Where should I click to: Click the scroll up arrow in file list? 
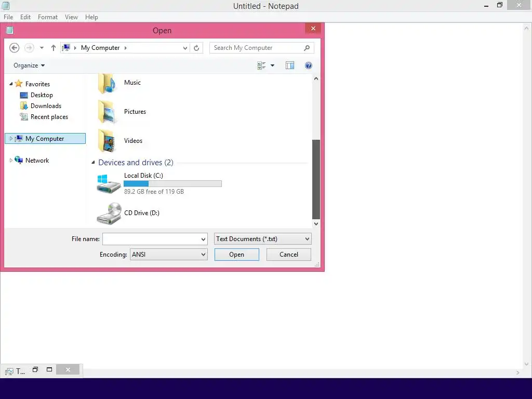tap(316, 79)
